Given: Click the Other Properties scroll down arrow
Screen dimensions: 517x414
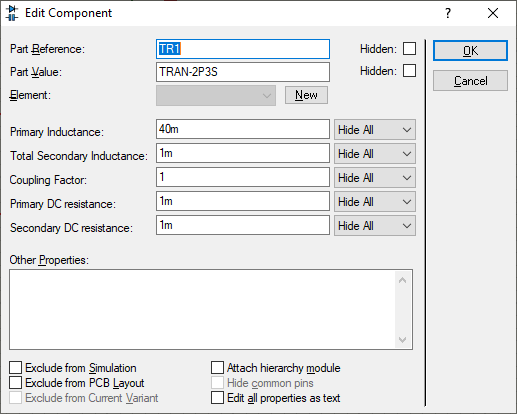Looking at the screenshot, I should 402,339.
